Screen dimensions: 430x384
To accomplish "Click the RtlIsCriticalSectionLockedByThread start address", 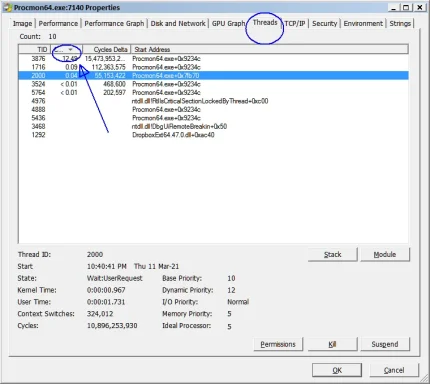I will click(x=200, y=101).
